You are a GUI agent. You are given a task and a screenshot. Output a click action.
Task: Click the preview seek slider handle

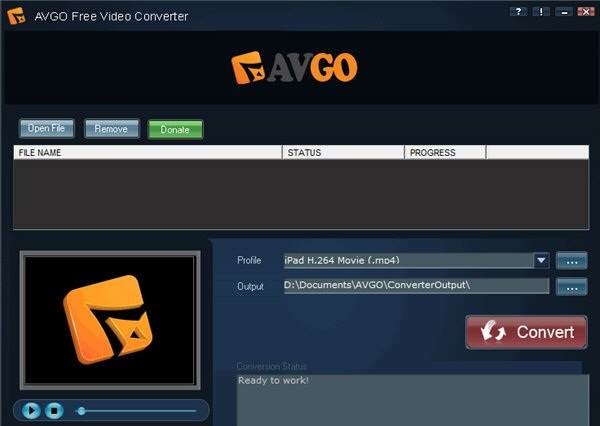[81, 411]
